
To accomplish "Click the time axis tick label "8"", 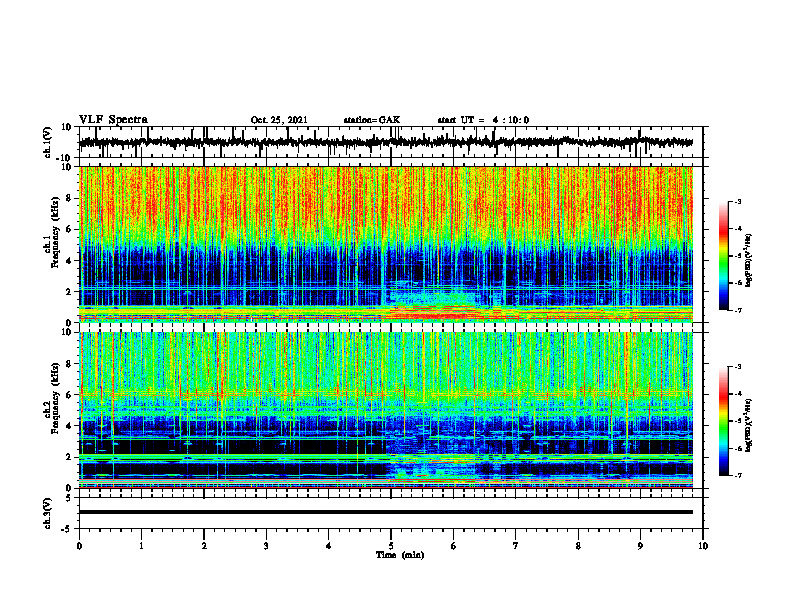I will (x=578, y=546).
